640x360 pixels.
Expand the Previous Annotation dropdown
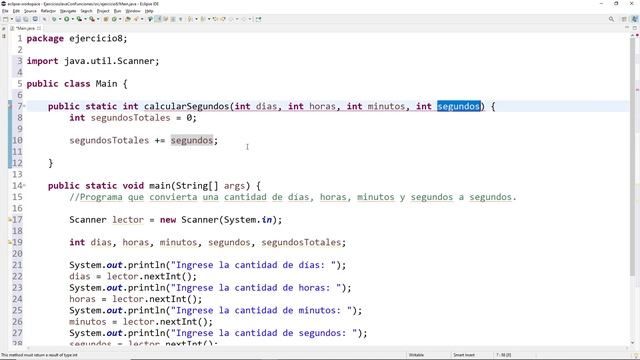coord(209,19)
